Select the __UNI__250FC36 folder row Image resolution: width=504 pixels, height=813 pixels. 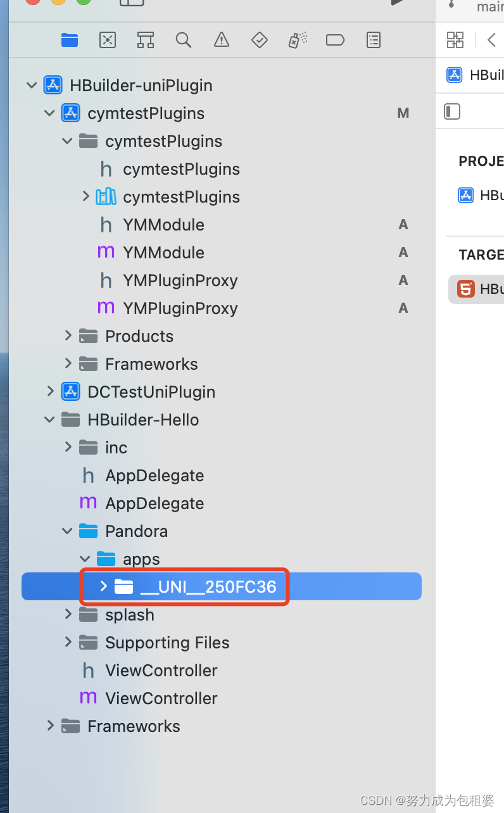(x=222, y=586)
